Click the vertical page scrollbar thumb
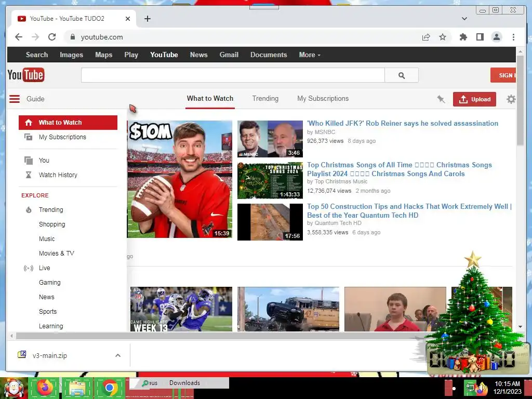 (x=520, y=100)
